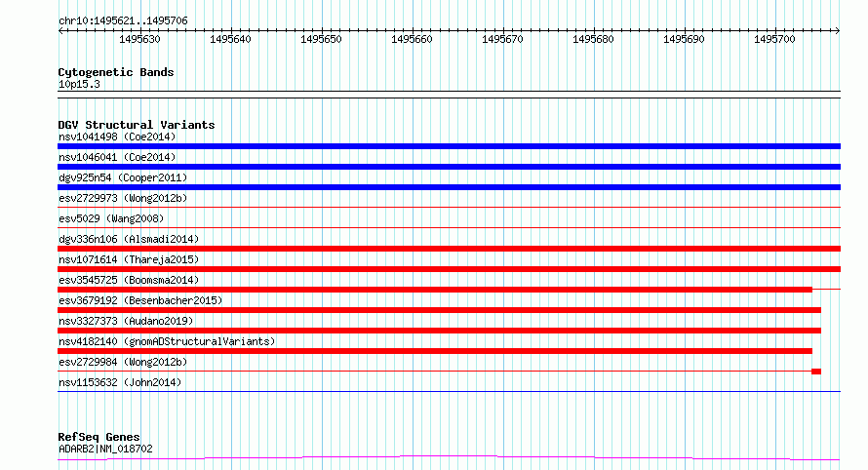Click the red bar of esv3545725
The image size is (868, 470).
click(x=435, y=290)
